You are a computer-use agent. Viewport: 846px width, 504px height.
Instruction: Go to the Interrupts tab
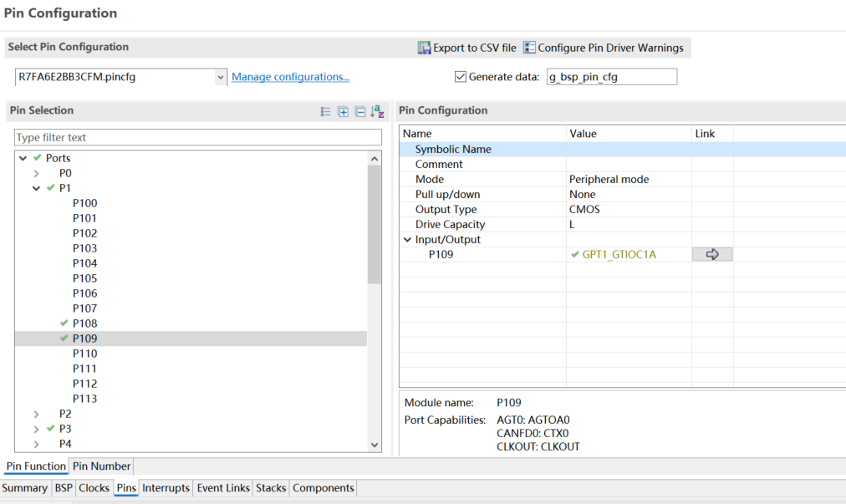166,488
